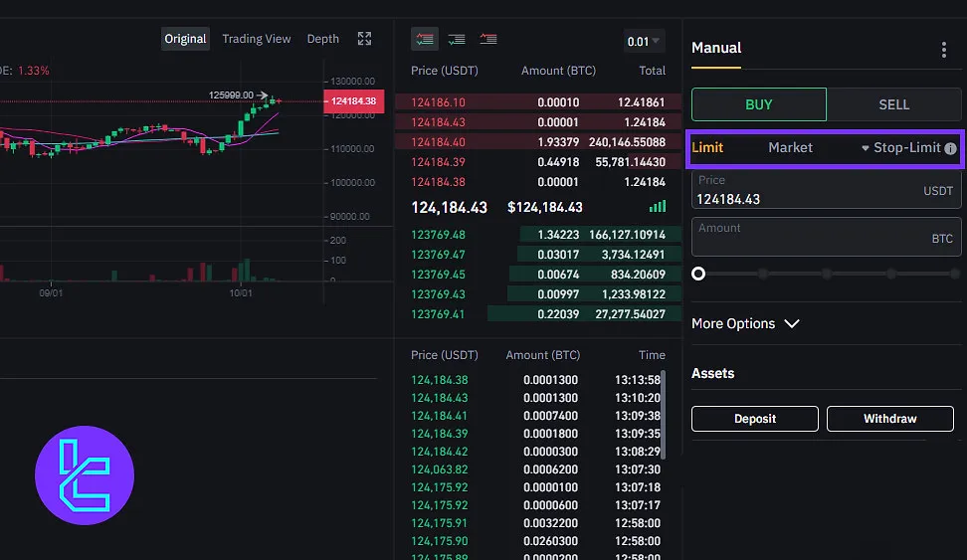
Task: Switch to Original chart tab
Action: (x=185, y=39)
